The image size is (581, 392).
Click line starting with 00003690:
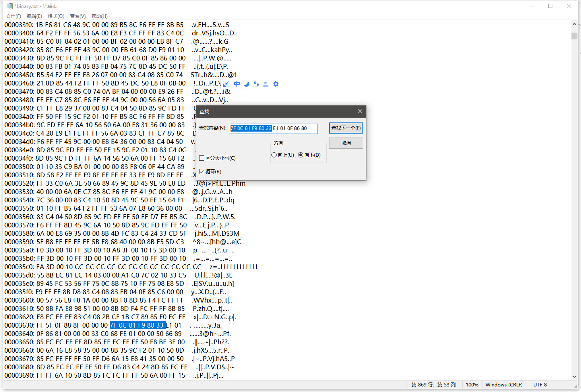click(x=114, y=375)
